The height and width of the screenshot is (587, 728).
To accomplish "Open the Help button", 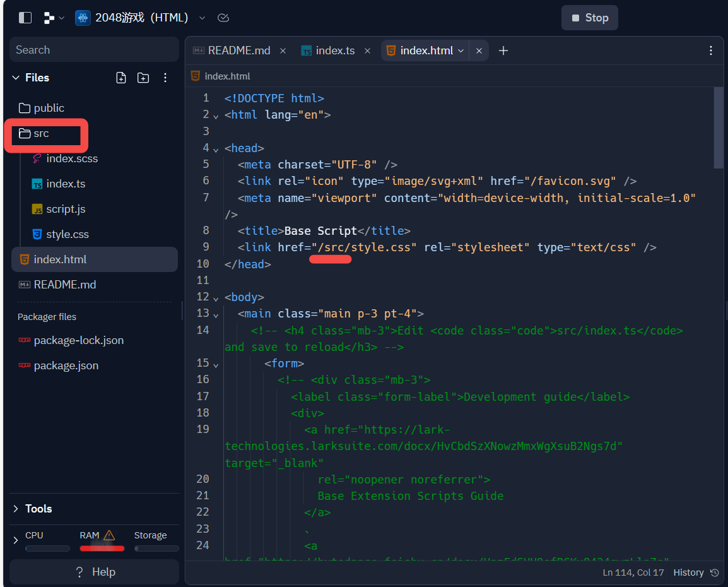I will pyautogui.click(x=94, y=572).
